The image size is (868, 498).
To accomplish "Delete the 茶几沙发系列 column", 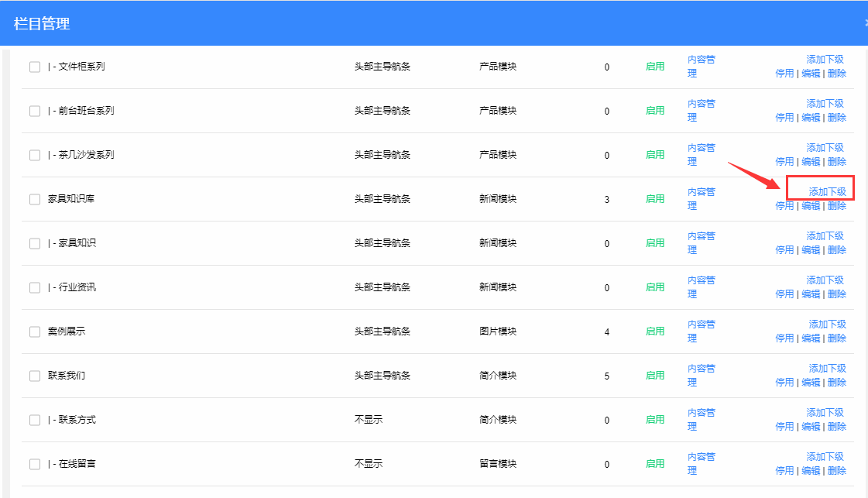I will pos(836,162).
